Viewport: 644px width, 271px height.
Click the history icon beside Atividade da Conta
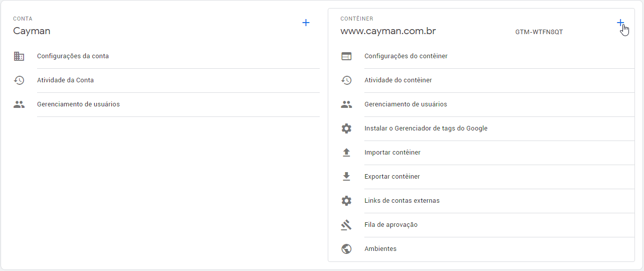[19, 80]
